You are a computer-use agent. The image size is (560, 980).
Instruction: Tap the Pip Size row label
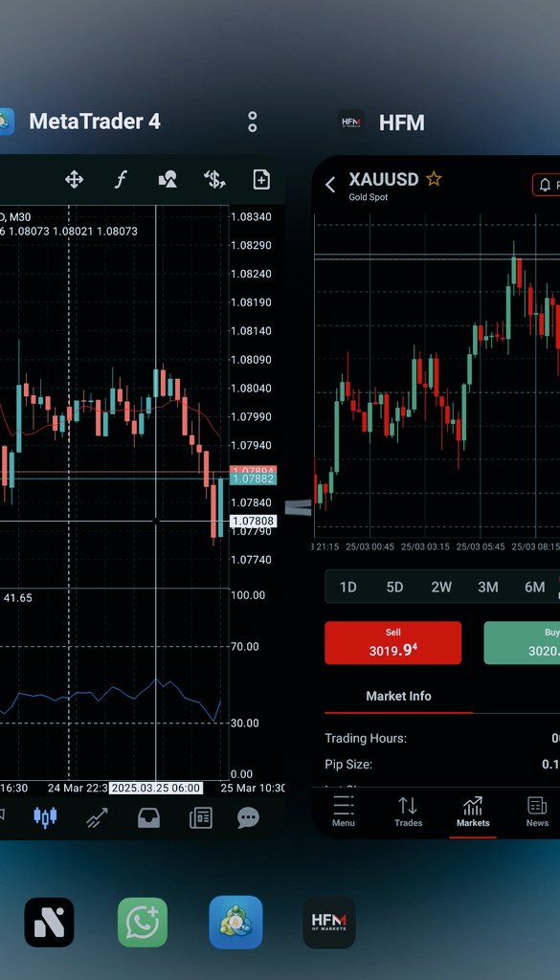pyautogui.click(x=348, y=765)
